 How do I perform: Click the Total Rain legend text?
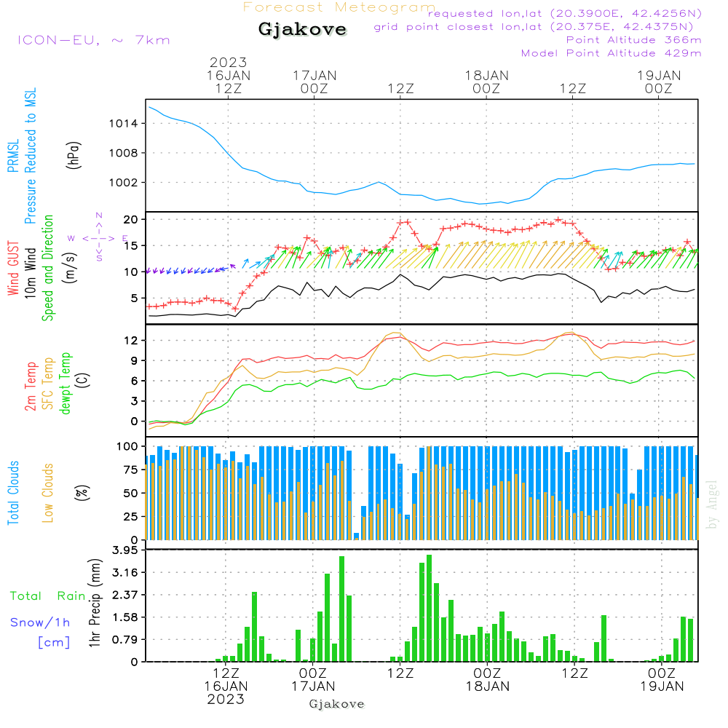point(48,596)
